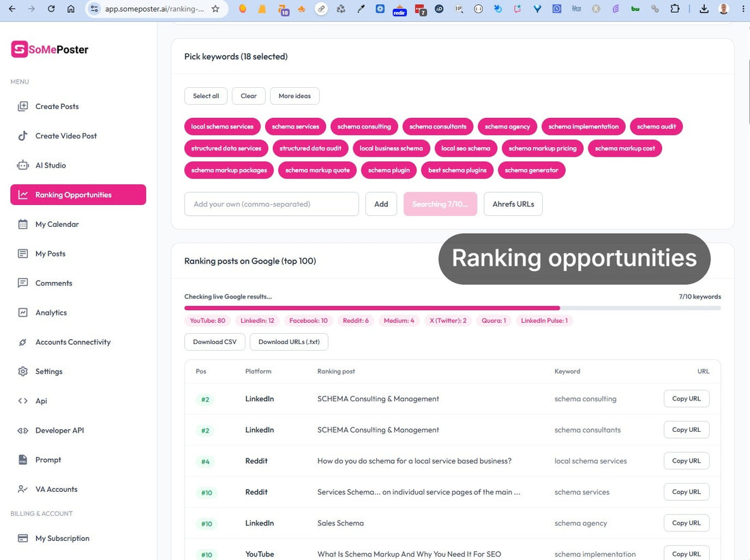The width and height of the screenshot is (750, 560).
Task: Toggle the 'schema services' keyword chip
Action: click(296, 127)
